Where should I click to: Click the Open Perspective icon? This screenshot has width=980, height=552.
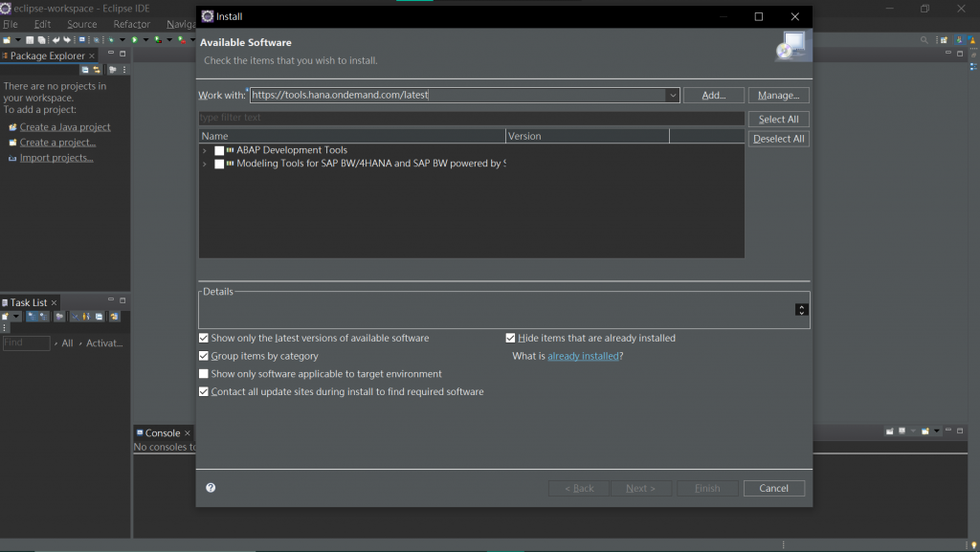pos(944,40)
